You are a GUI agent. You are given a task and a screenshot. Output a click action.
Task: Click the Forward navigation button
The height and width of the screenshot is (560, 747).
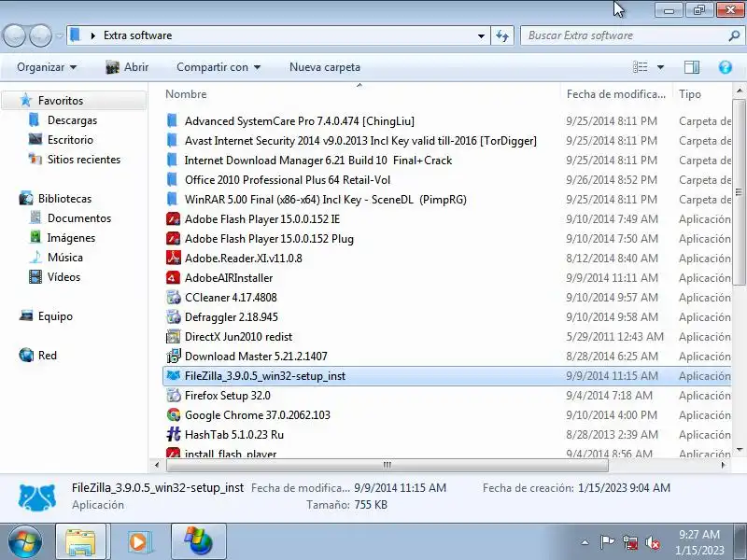coord(40,35)
